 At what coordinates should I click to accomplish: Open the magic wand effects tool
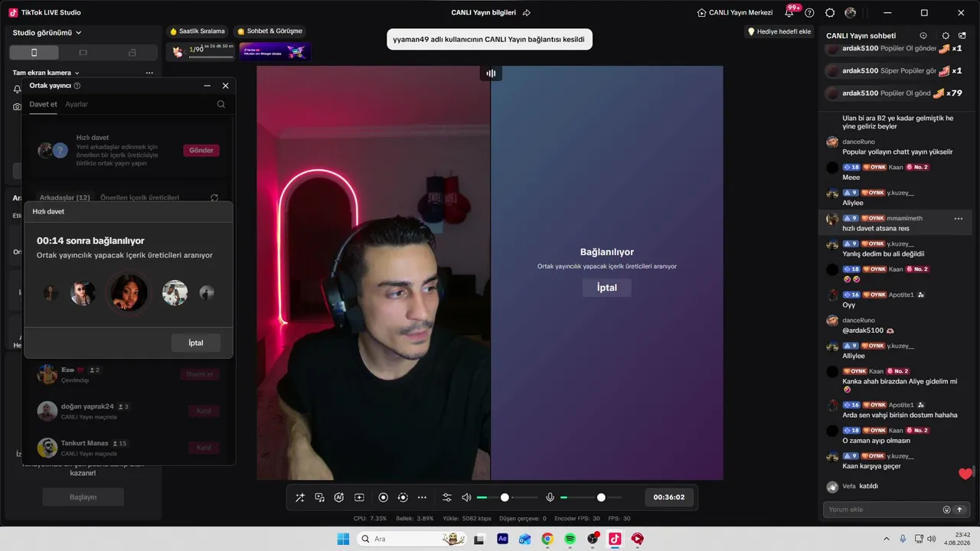click(x=300, y=497)
